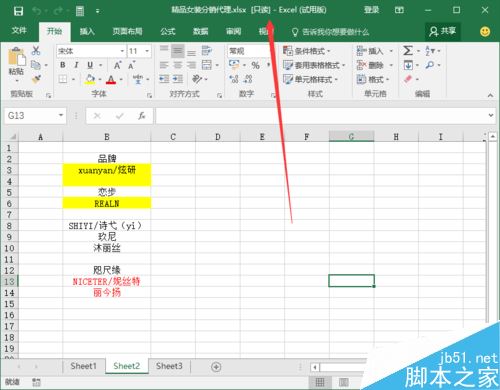Toggle underline formatting

tap(90, 65)
